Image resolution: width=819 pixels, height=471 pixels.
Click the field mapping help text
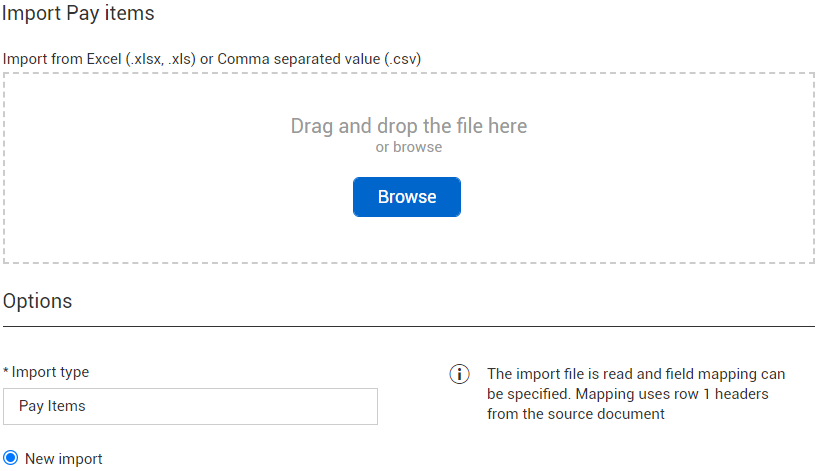coord(636,394)
